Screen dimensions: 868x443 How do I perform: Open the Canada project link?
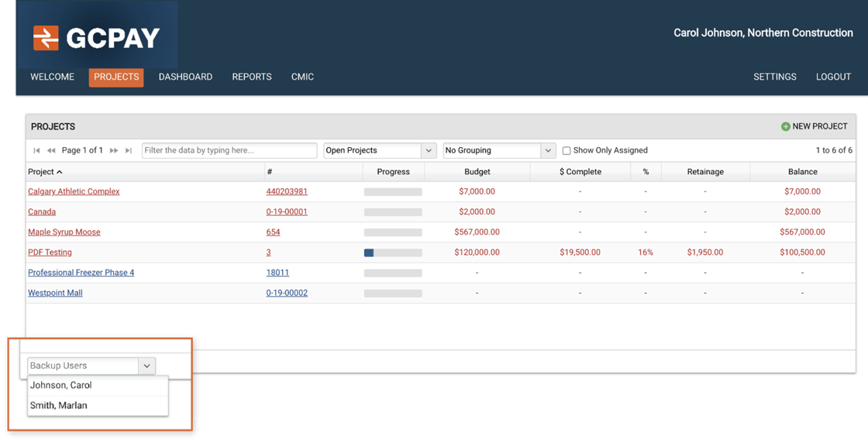click(42, 212)
